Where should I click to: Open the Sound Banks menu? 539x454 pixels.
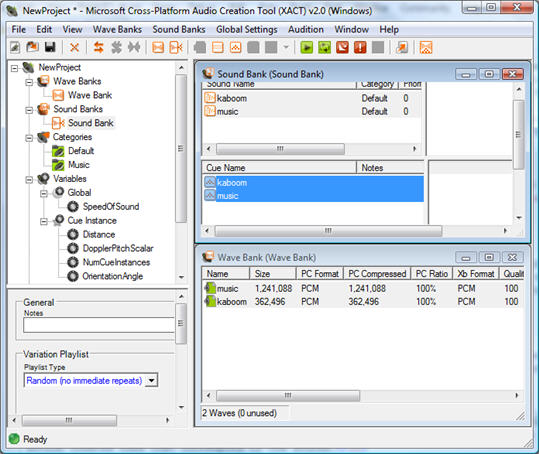click(x=179, y=30)
